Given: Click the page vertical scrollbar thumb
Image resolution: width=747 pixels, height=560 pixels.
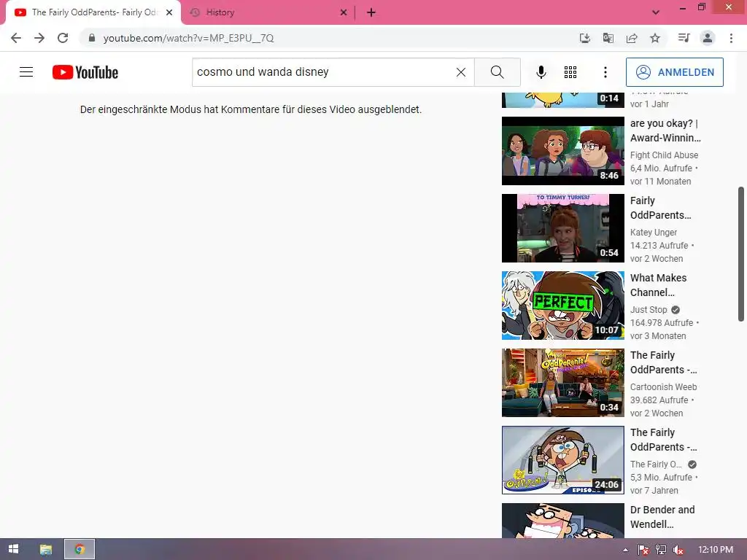Looking at the screenshot, I should click(x=741, y=254).
